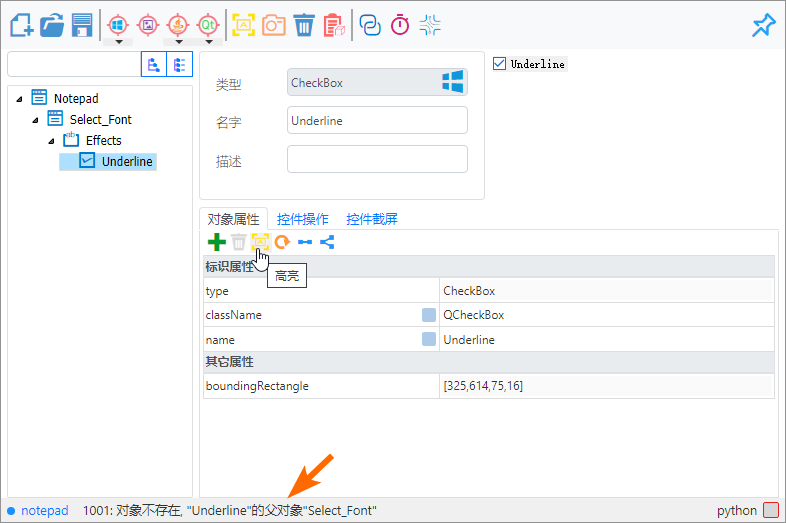Save the model with floppy disk icon

coord(82,24)
